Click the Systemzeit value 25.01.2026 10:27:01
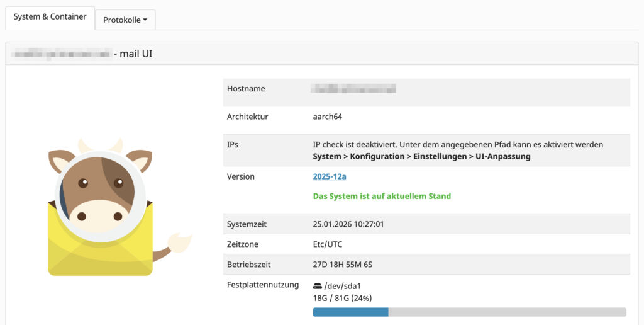This screenshot has width=644, height=325. [x=357, y=224]
